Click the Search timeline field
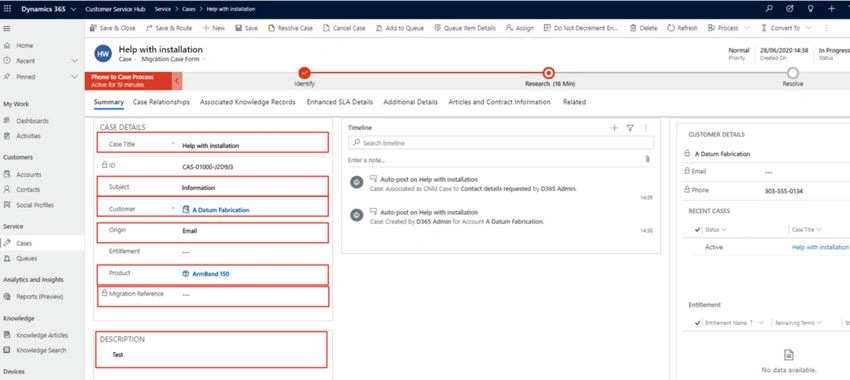850x380 pixels. pyautogui.click(x=501, y=143)
